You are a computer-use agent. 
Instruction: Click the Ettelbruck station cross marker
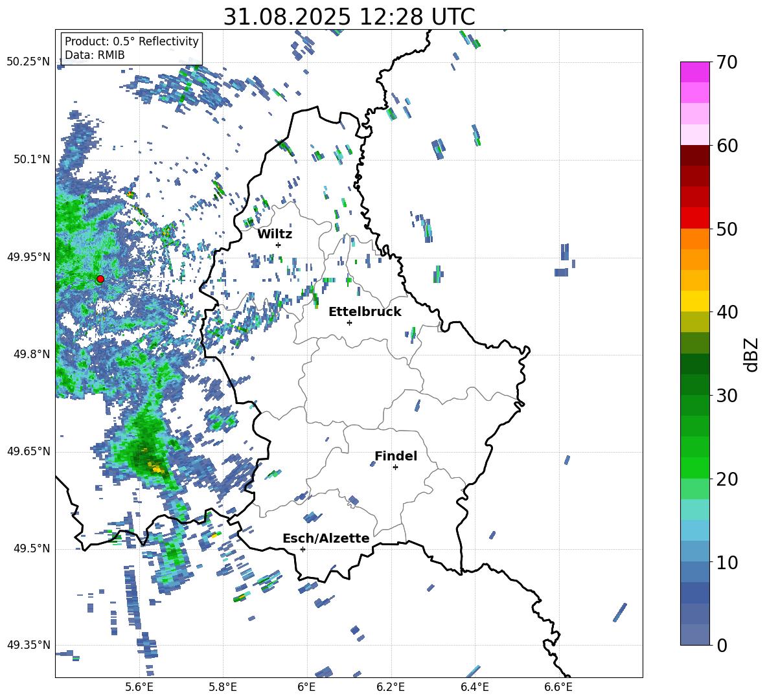coord(349,322)
